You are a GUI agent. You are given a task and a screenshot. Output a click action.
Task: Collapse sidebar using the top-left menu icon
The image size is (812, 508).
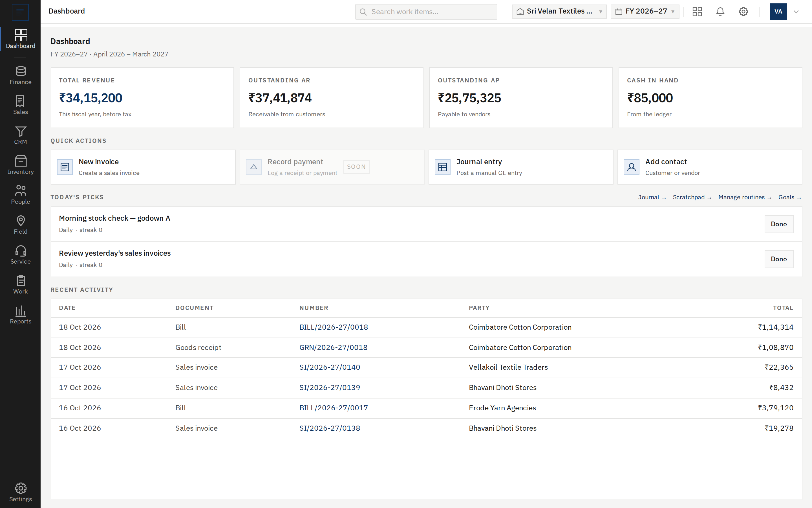(20, 12)
